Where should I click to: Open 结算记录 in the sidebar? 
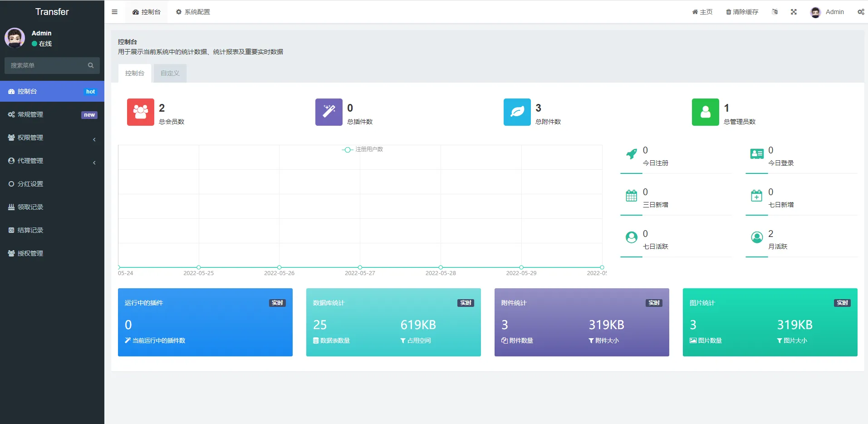(29, 230)
